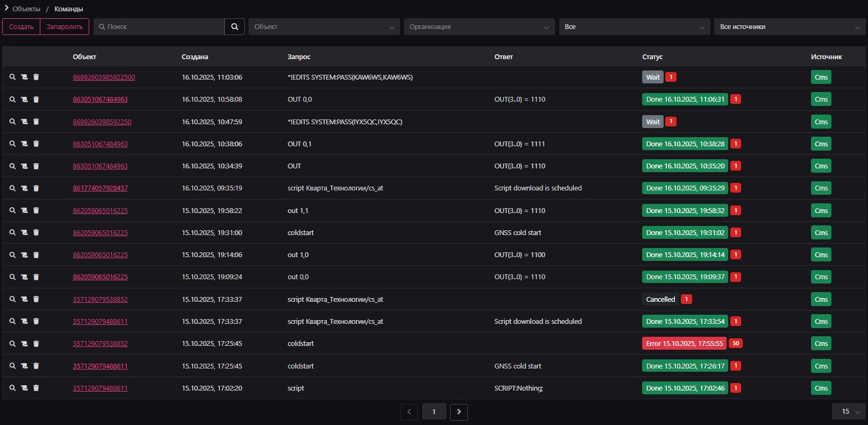Click the text "OUT(3..0) = 1100"
This screenshot has width=868, height=425.
tap(520, 254)
